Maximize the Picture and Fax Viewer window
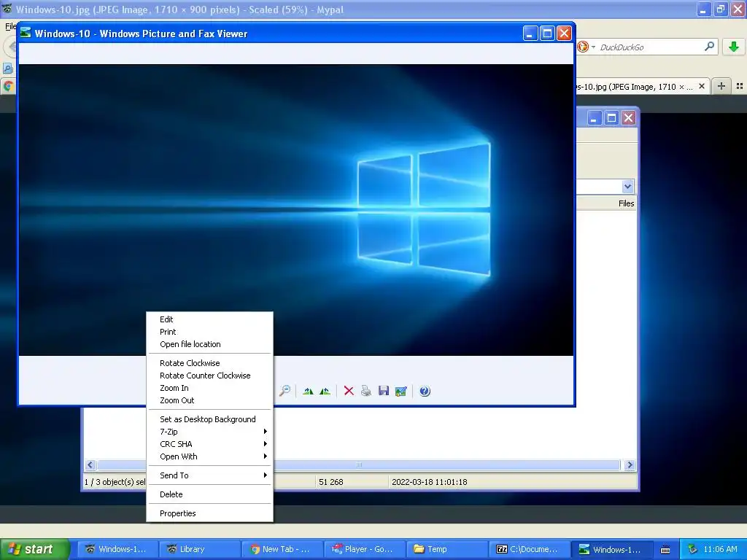 547,34
